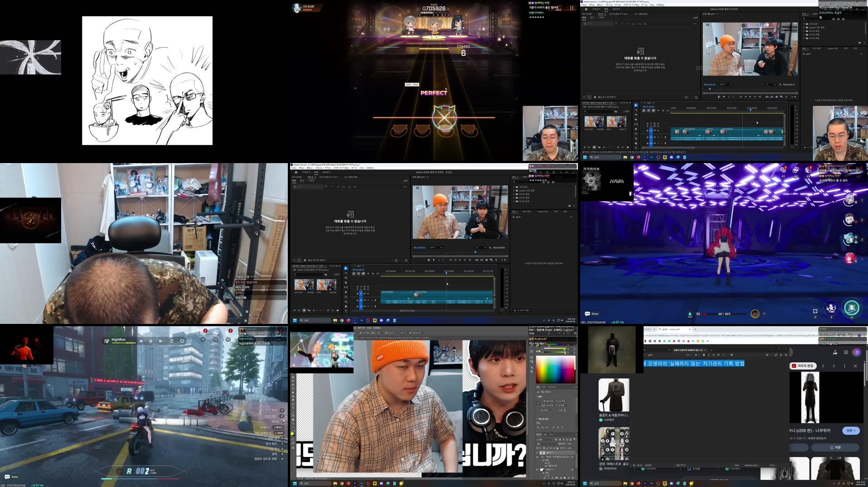The width and height of the screenshot is (868, 487).
Task: Open zoom level dropdown in center Premiere program monitor
Action: pos(436,248)
